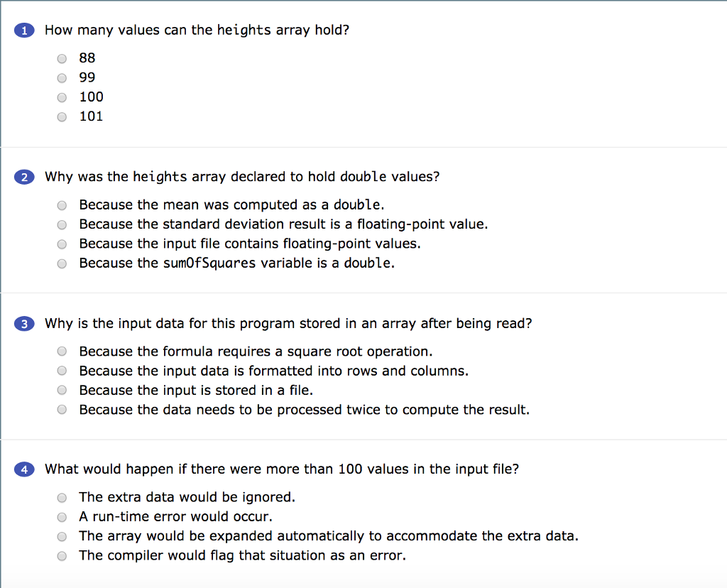The width and height of the screenshot is (727, 588).
Task: Pick 'A run-time error would occur'
Action: click(62, 517)
